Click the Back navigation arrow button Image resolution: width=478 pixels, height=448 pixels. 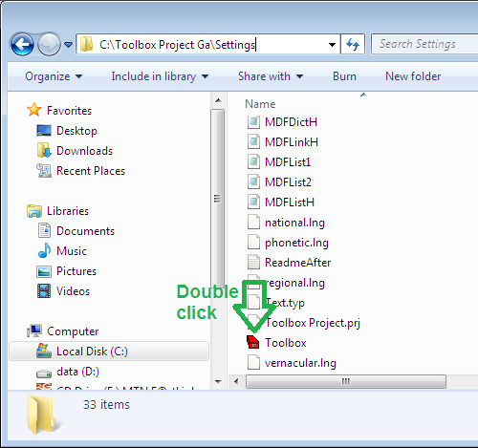pyautogui.click(x=22, y=44)
